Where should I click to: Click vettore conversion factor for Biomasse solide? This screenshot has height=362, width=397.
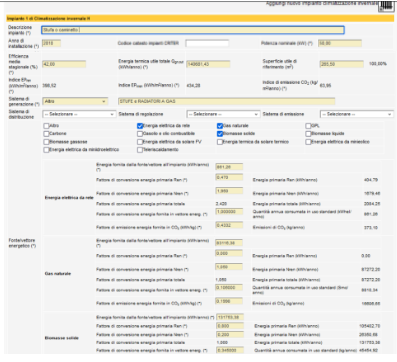point(230,350)
